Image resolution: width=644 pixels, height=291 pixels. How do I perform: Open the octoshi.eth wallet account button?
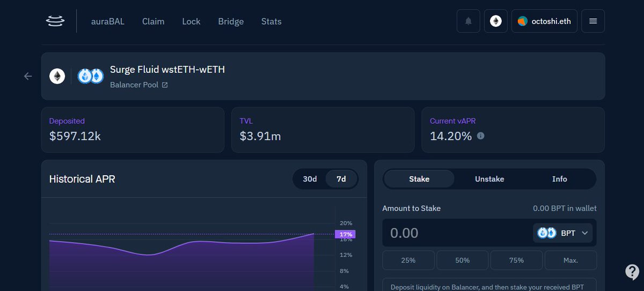(x=544, y=21)
